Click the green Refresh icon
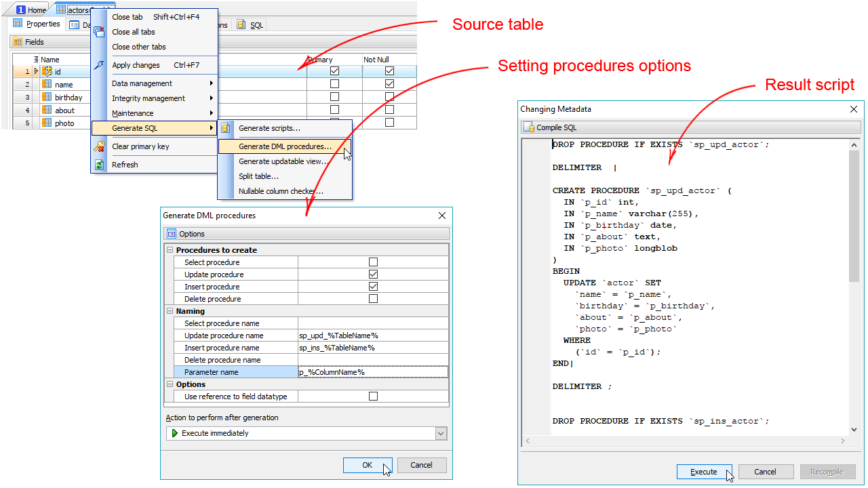The image size is (868, 488). (99, 165)
